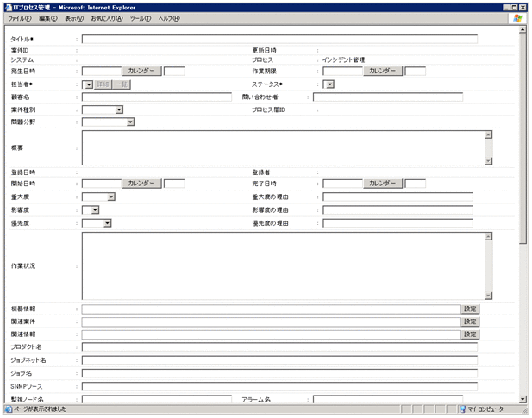The width and height of the screenshot is (532, 418).
Task: Expand the 担当者 dropdown
Action: [89, 84]
